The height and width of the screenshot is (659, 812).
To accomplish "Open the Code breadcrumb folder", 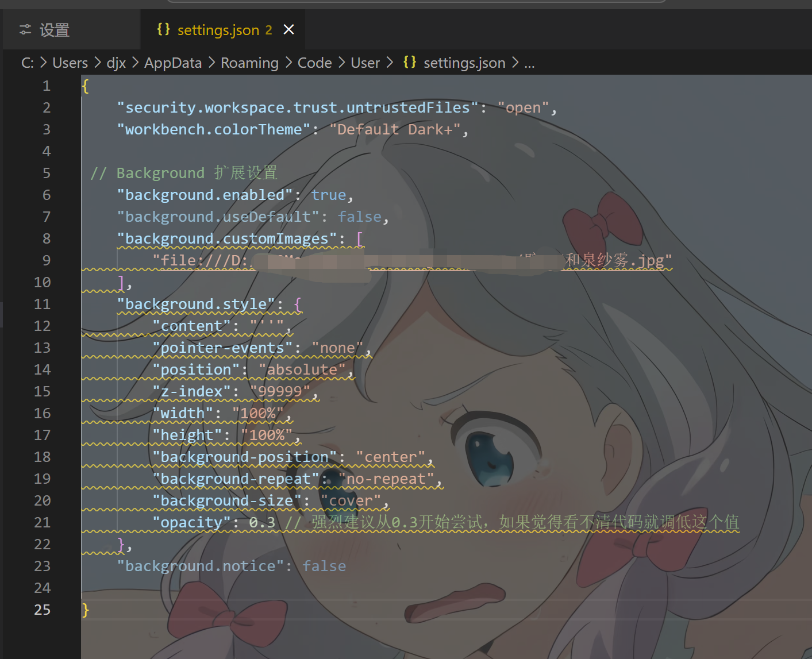I will pos(314,63).
